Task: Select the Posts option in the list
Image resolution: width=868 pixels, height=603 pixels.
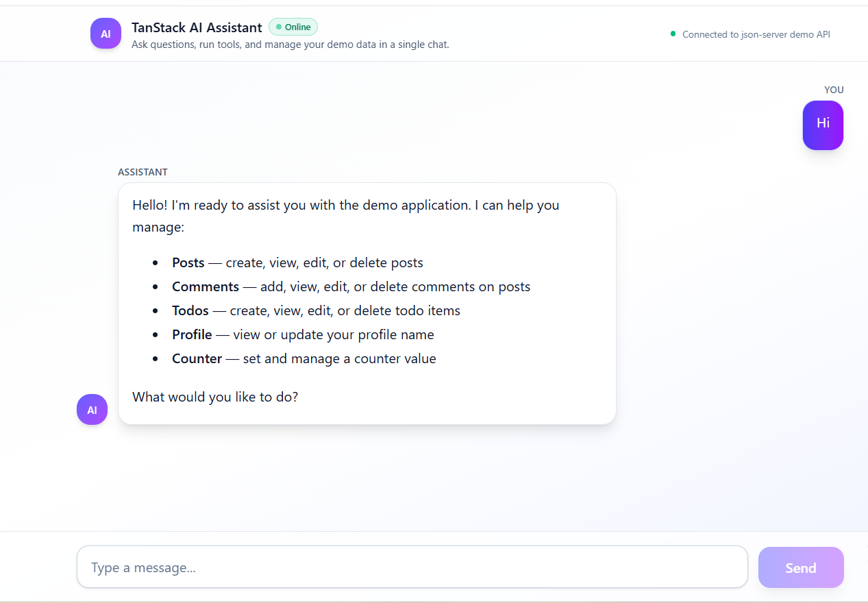Action: coord(188,262)
